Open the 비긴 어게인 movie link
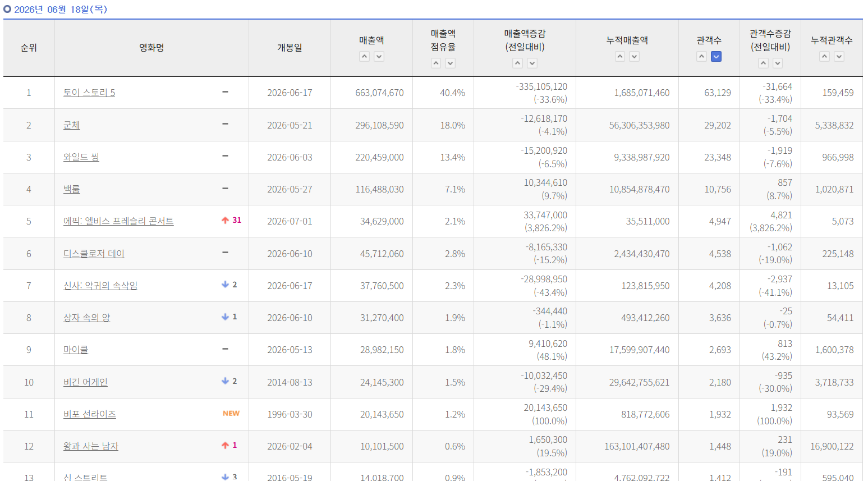Screen dimensions: 868x481 pos(85,382)
